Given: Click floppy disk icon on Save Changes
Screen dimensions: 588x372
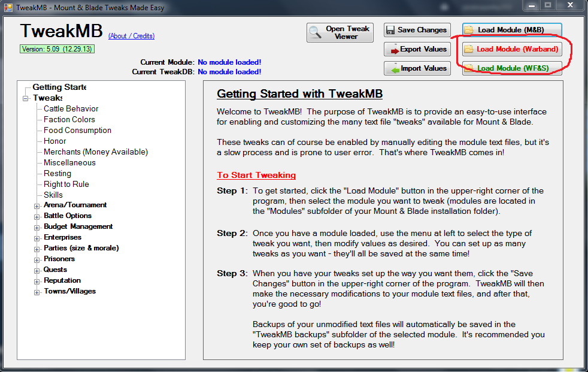Looking at the screenshot, I should coord(390,30).
